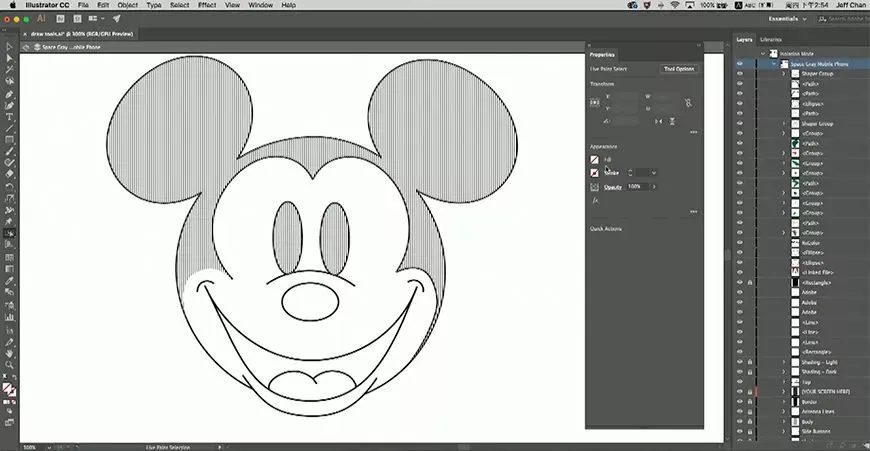Collapse the Space Gray Mobile Phone layer
The height and width of the screenshot is (451, 870).
tap(774, 64)
